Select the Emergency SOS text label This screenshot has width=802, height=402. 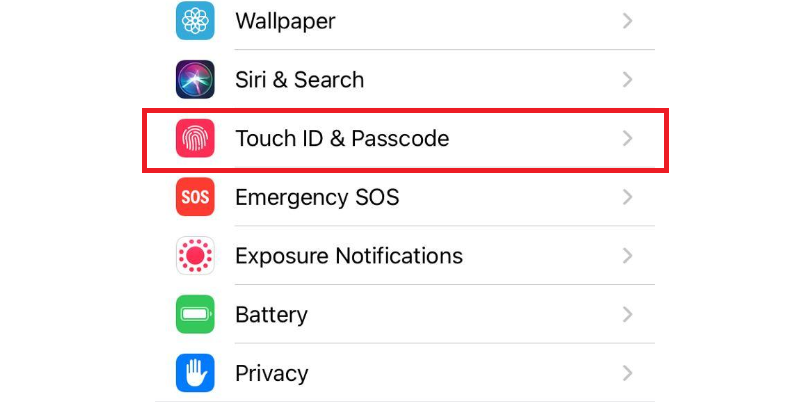point(317,198)
